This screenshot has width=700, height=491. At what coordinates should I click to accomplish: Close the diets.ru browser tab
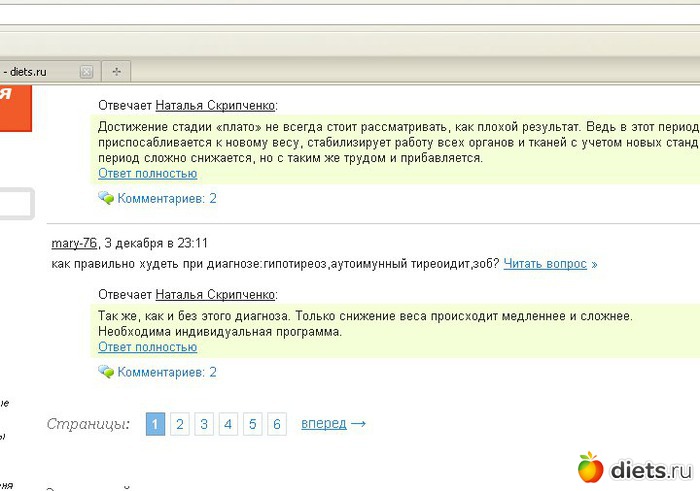point(86,72)
